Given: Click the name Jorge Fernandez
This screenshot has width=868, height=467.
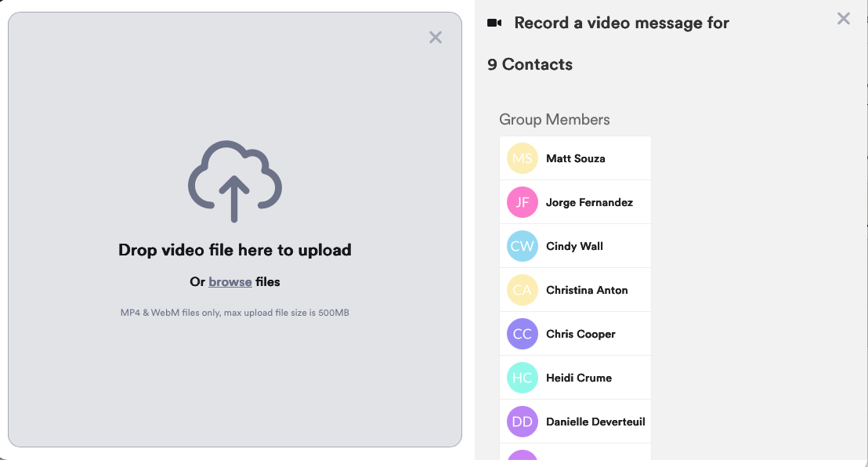Looking at the screenshot, I should point(589,202).
